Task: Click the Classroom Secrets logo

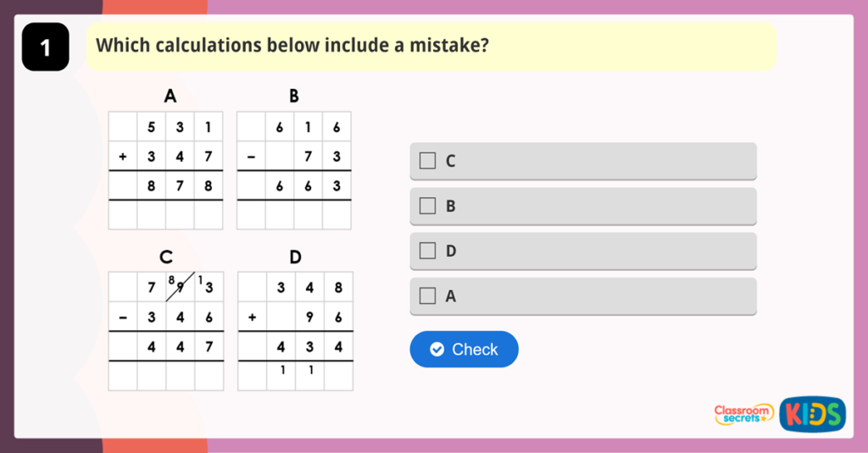Action: point(743,414)
